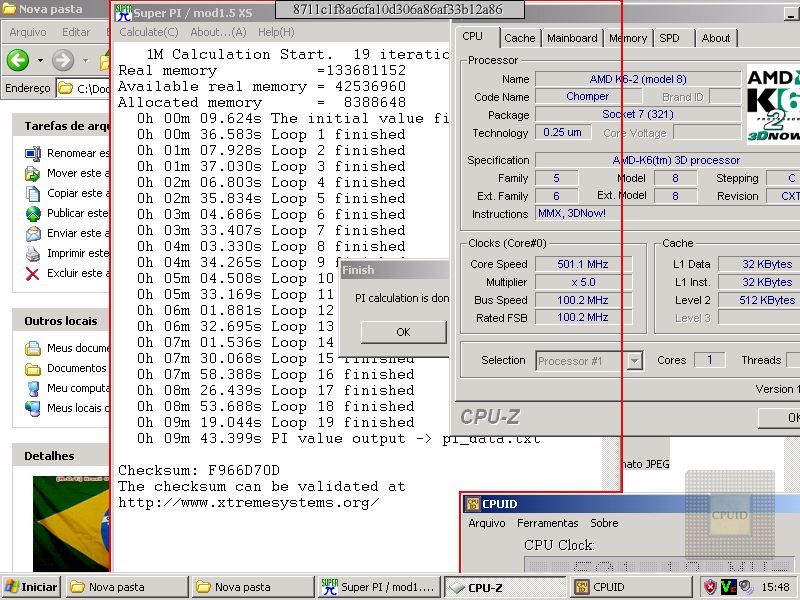
Task: Open Calculate(C) menu in Super PI
Action: click(x=148, y=32)
